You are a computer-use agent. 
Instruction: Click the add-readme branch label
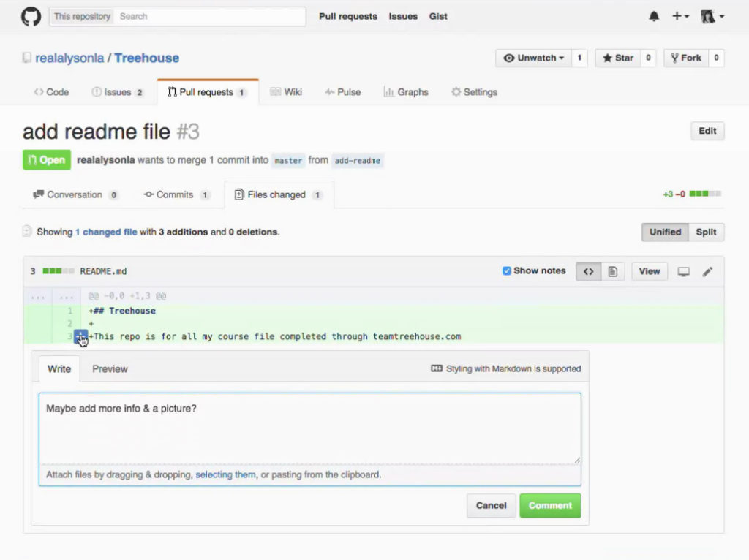(x=357, y=160)
